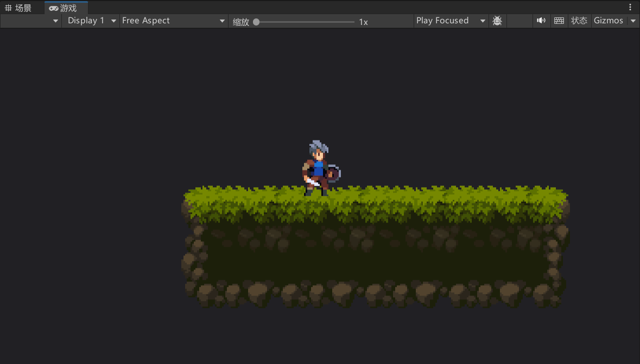
Task: Open the Display 1 dropdown
Action: click(91, 21)
